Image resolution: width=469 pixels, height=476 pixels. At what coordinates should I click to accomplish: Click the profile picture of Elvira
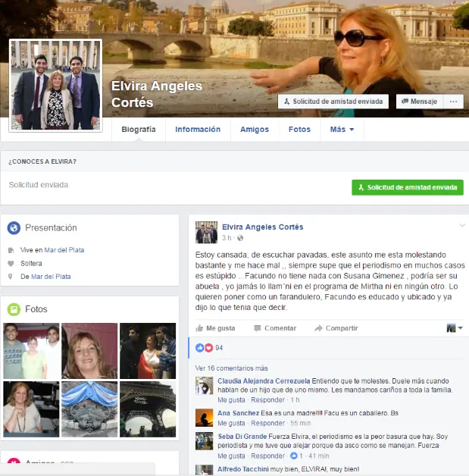(55, 86)
